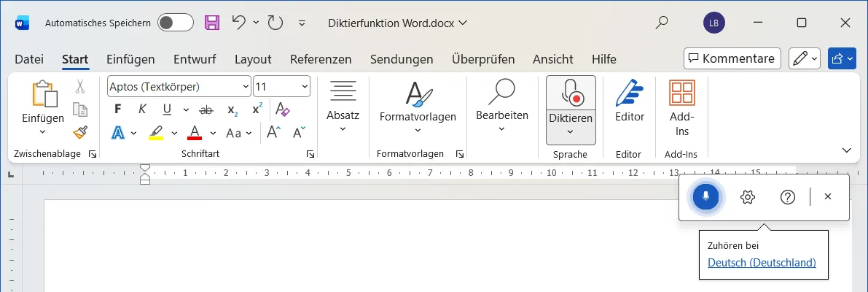This screenshot has width=868, height=292.
Task: Apply the yellow highlight color
Action: tap(156, 132)
